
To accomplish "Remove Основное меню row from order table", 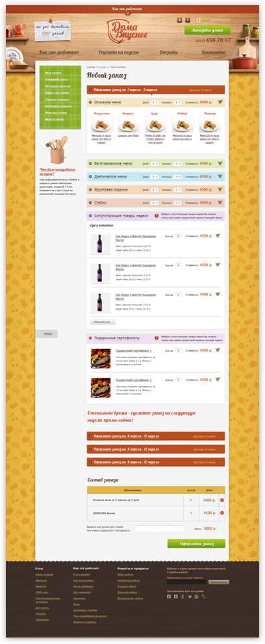I will point(222,500).
